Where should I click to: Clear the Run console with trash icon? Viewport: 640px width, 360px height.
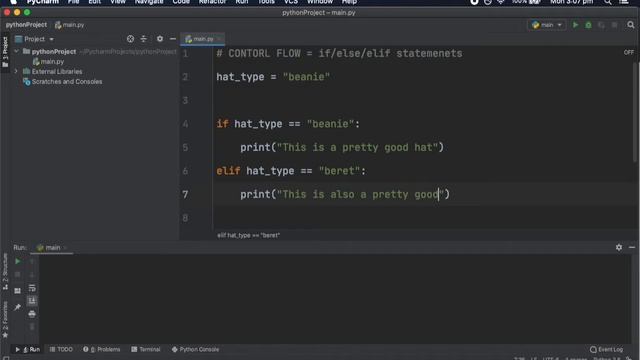tap(32, 327)
